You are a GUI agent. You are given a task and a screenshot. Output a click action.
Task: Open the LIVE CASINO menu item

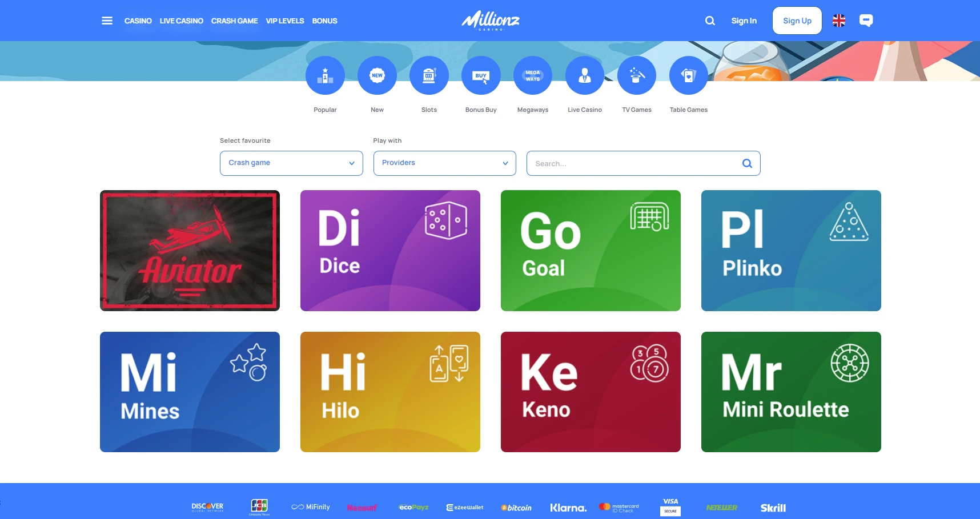pyautogui.click(x=182, y=21)
